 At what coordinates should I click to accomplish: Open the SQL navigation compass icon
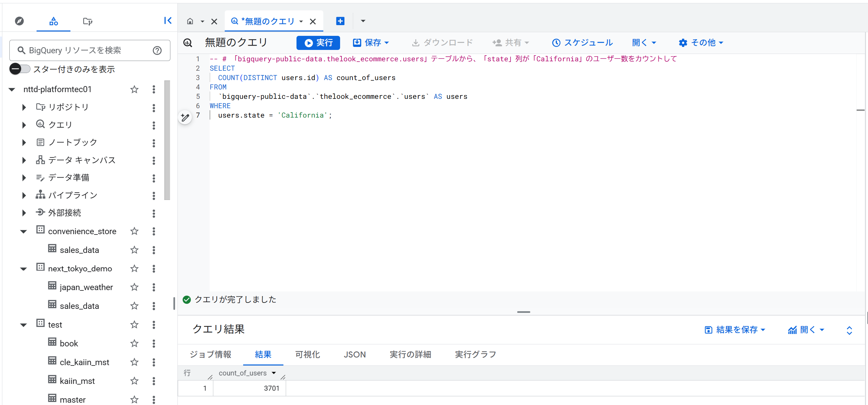[19, 21]
